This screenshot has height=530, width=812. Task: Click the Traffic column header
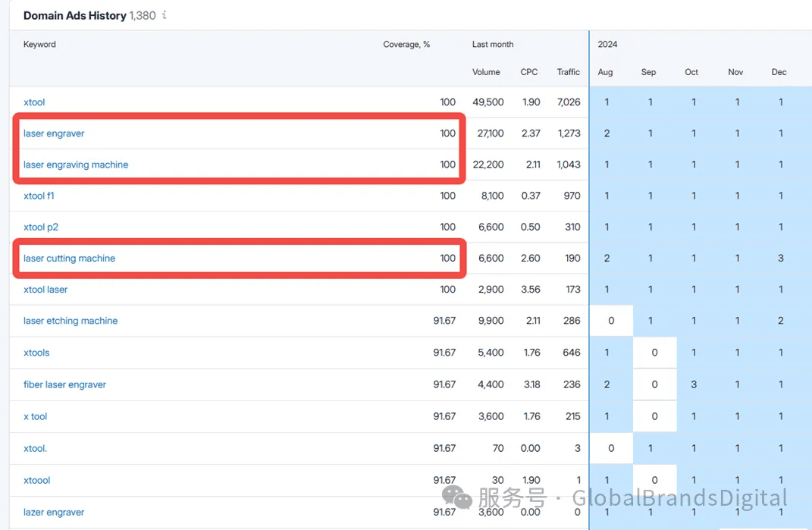pyautogui.click(x=568, y=72)
